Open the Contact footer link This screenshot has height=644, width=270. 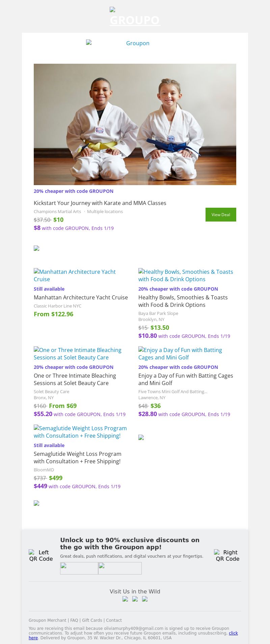114,620
